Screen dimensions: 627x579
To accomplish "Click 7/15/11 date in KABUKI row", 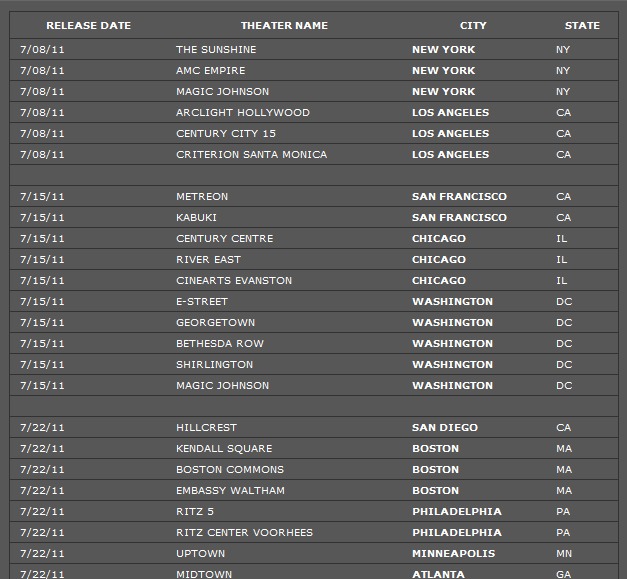I will (x=42, y=218).
